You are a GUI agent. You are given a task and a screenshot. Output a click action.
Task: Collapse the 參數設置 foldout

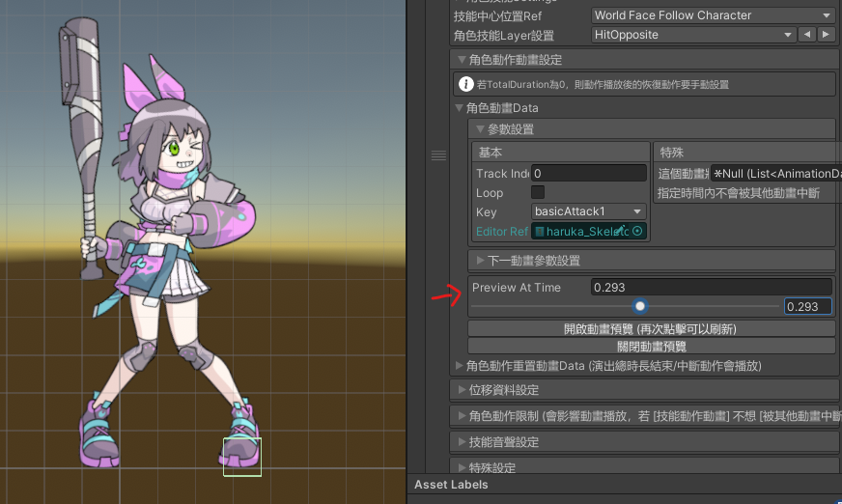(x=480, y=129)
